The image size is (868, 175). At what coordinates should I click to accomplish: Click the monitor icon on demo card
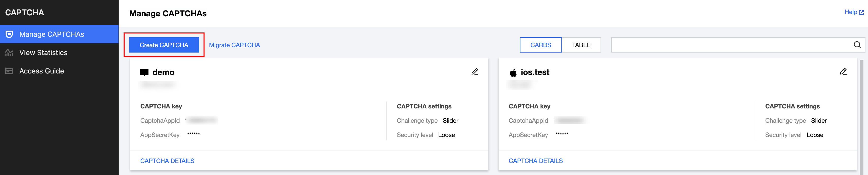144,73
